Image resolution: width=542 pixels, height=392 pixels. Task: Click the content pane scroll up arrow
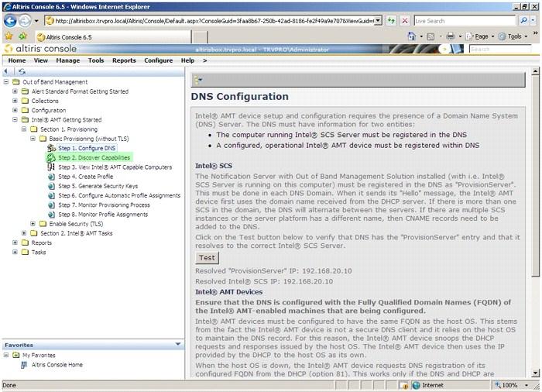(535, 71)
